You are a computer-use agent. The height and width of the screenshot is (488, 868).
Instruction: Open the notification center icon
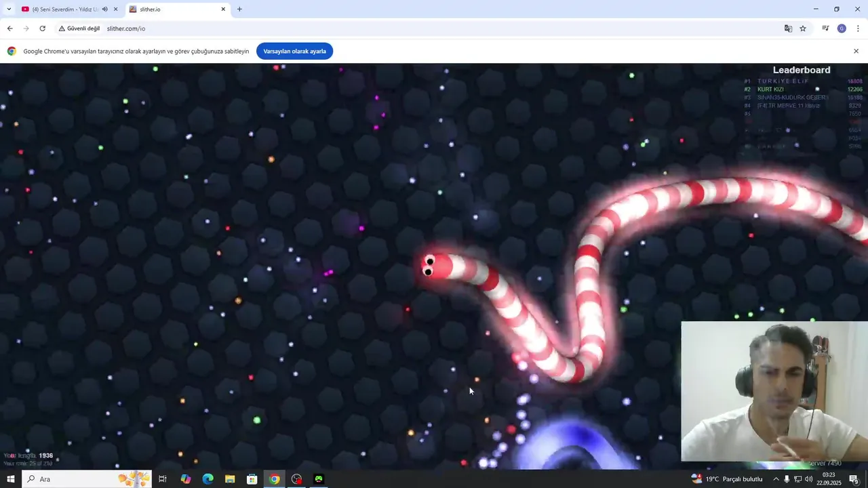click(854, 479)
